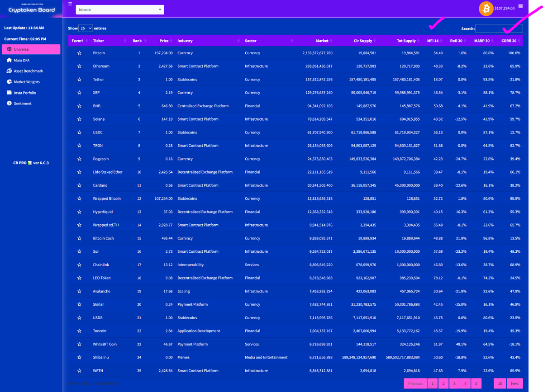Favorite Bitcoin with its star

[79, 53]
